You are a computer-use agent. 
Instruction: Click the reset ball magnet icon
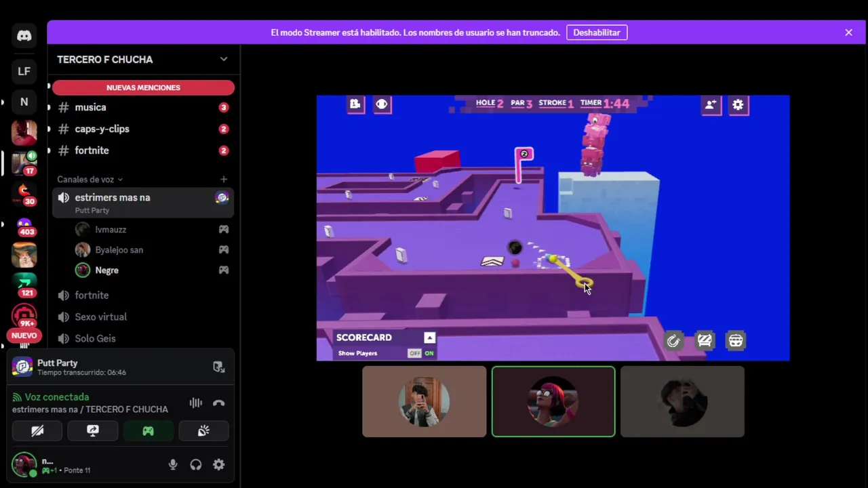(x=673, y=341)
